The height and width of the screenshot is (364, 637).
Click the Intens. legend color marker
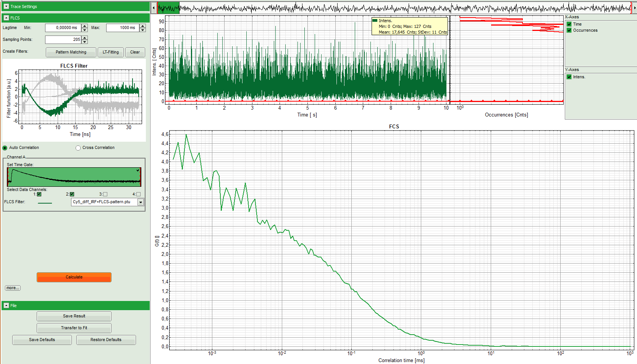(375, 21)
